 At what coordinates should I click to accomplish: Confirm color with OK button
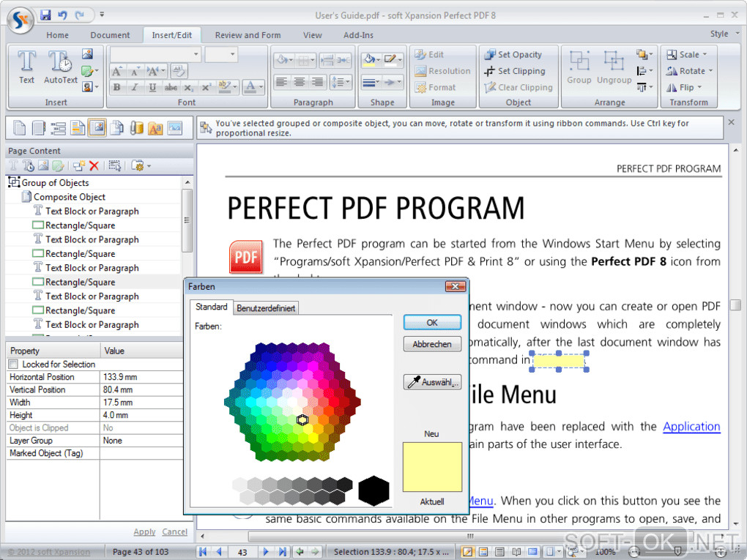pos(432,322)
